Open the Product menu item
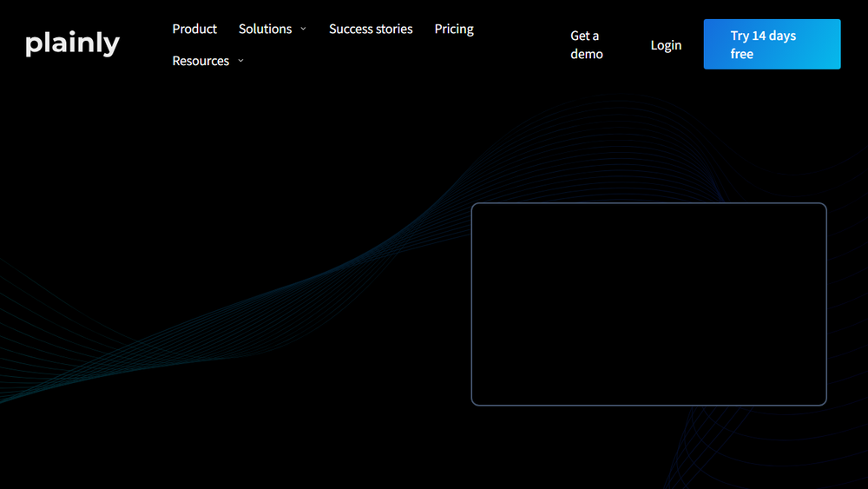 point(194,29)
